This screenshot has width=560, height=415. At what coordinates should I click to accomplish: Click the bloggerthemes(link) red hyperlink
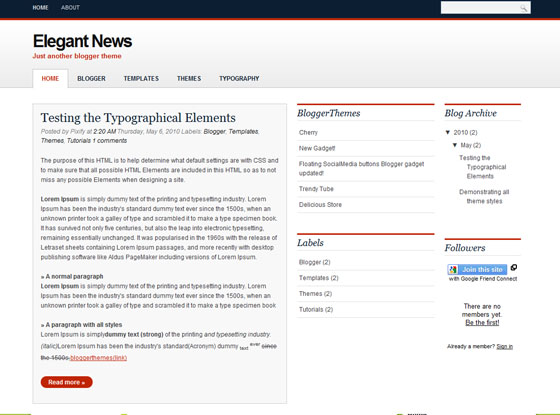pos(99,358)
